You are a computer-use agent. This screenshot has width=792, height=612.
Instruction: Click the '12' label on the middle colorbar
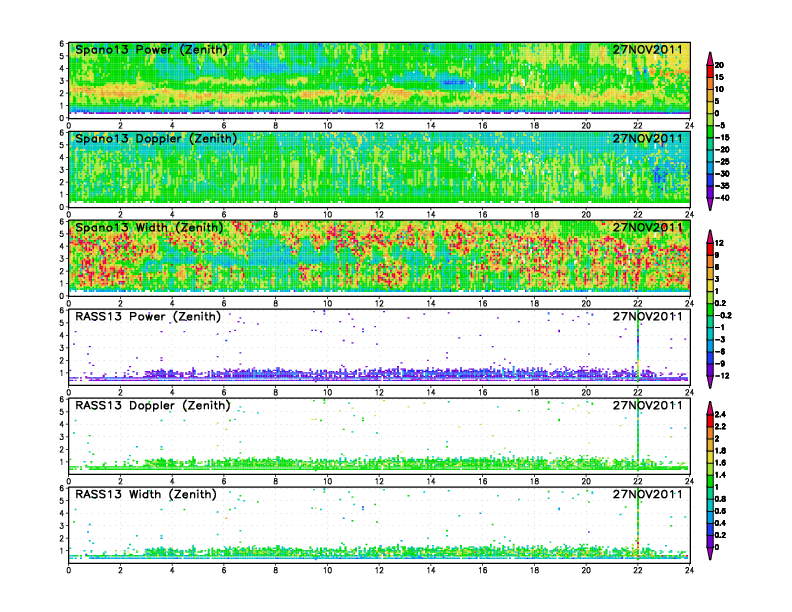(x=719, y=243)
